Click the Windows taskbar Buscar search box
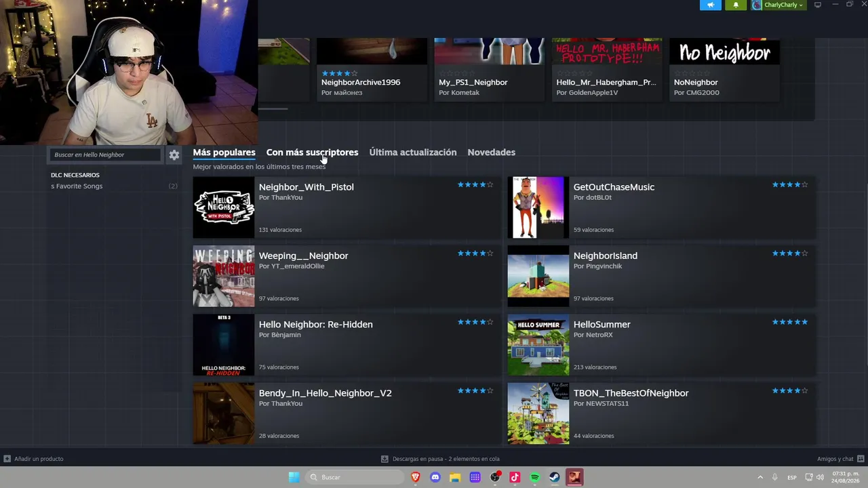The width and height of the screenshot is (868, 488). (354, 477)
